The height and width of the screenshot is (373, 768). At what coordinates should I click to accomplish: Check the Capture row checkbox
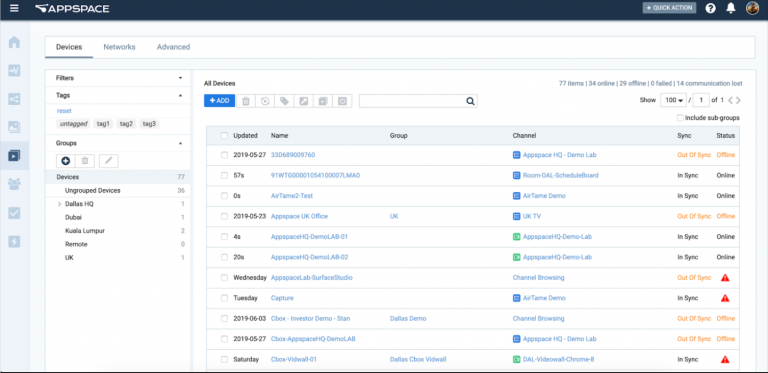tap(224, 298)
